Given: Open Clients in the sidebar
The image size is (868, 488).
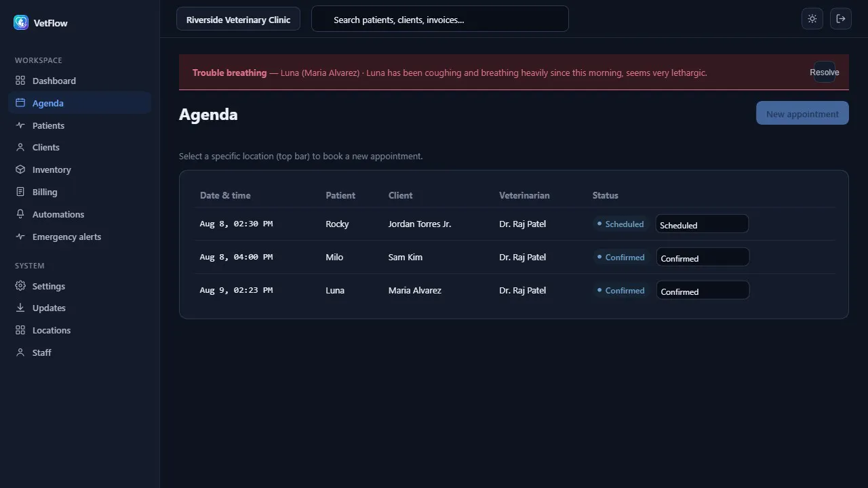Looking at the screenshot, I should click(79, 147).
